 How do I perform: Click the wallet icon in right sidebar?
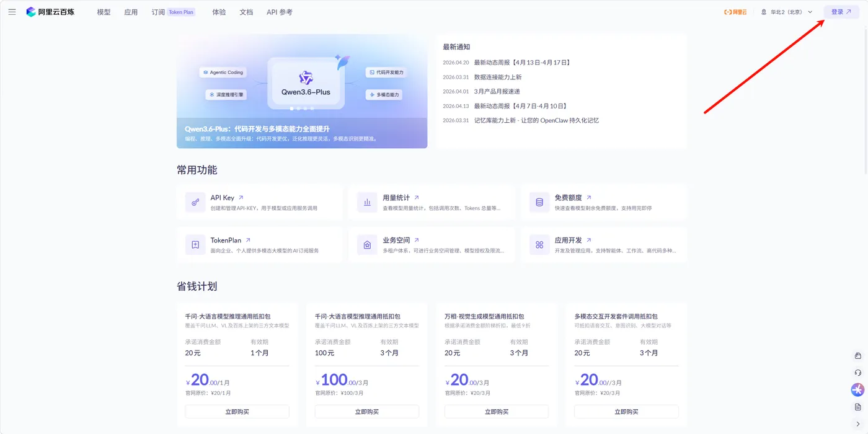click(857, 356)
